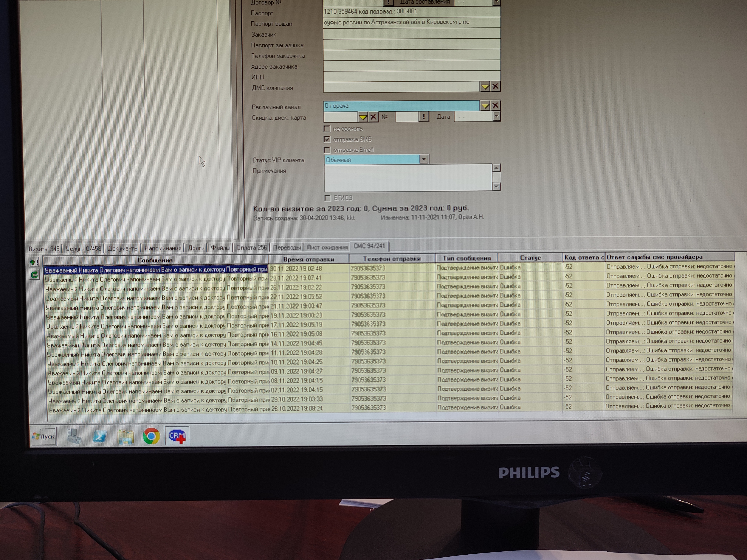Expand the Статус VIP клиента dropdown

424,159
